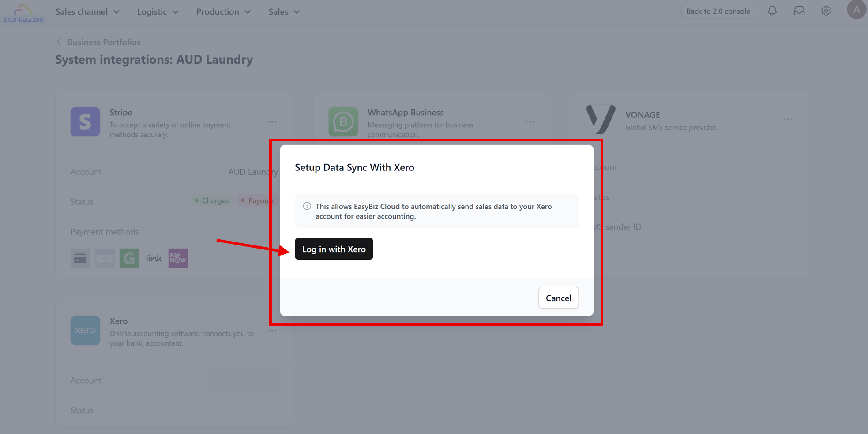Select the GrabPay payment method icon
The height and width of the screenshot is (434, 868).
click(x=129, y=258)
